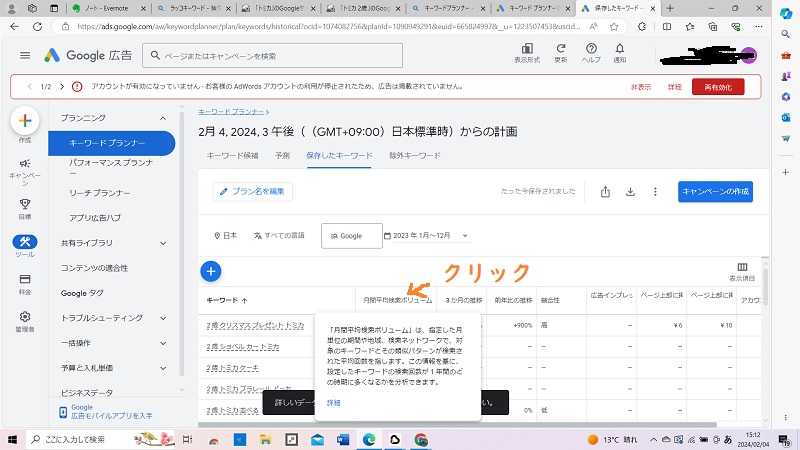This screenshot has height=450, width=800.
Task: Click 広告モバイルアプリを入手 link
Action: [x=112, y=416]
